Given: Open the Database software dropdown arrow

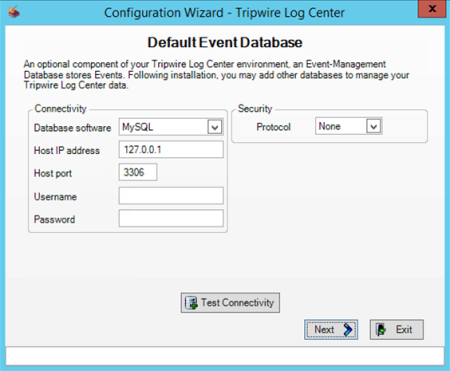Looking at the screenshot, I should (215, 127).
